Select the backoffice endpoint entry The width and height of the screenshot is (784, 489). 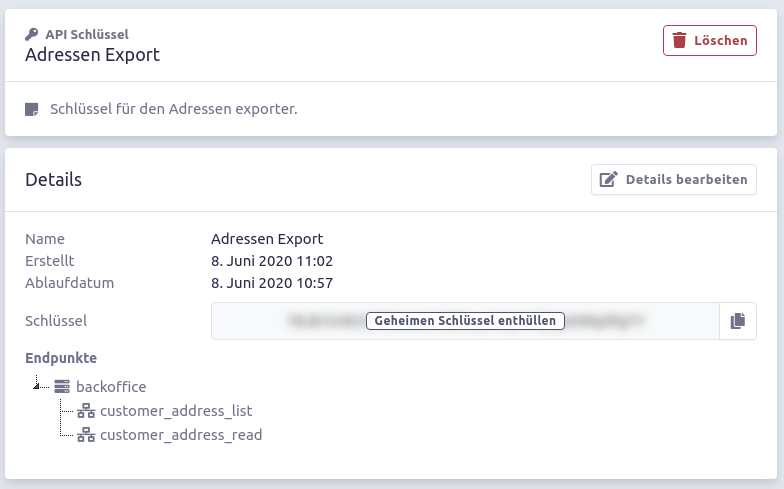click(111, 386)
